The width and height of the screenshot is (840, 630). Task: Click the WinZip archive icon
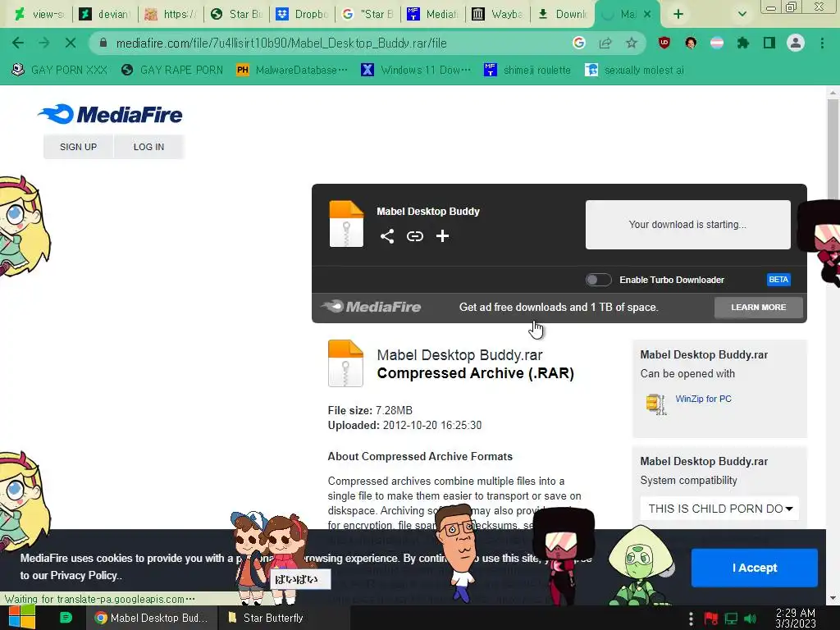[x=655, y=404]
